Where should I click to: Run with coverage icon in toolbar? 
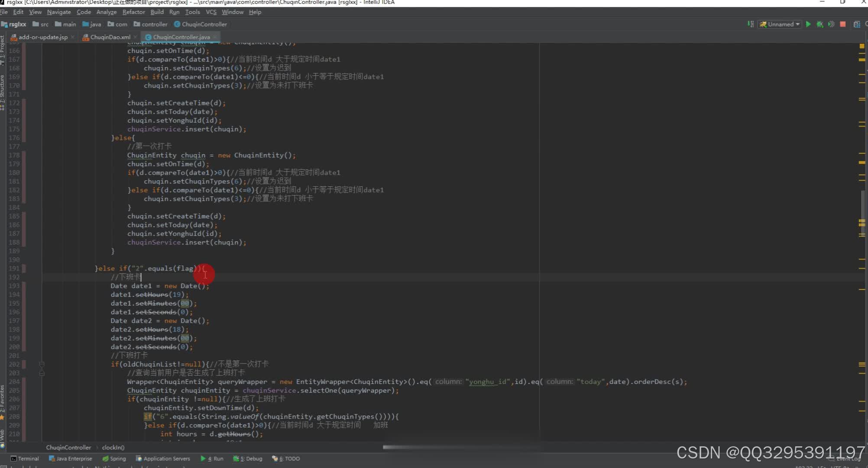pos(831,24)
